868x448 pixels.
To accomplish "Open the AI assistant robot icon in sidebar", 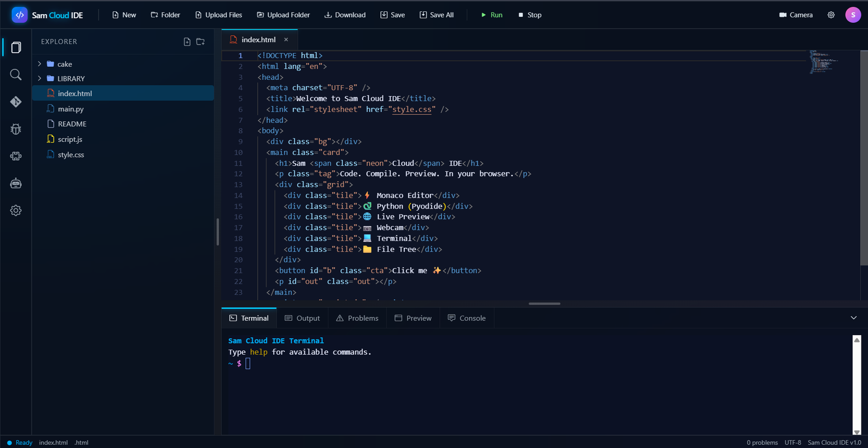I will click(16, 183).
